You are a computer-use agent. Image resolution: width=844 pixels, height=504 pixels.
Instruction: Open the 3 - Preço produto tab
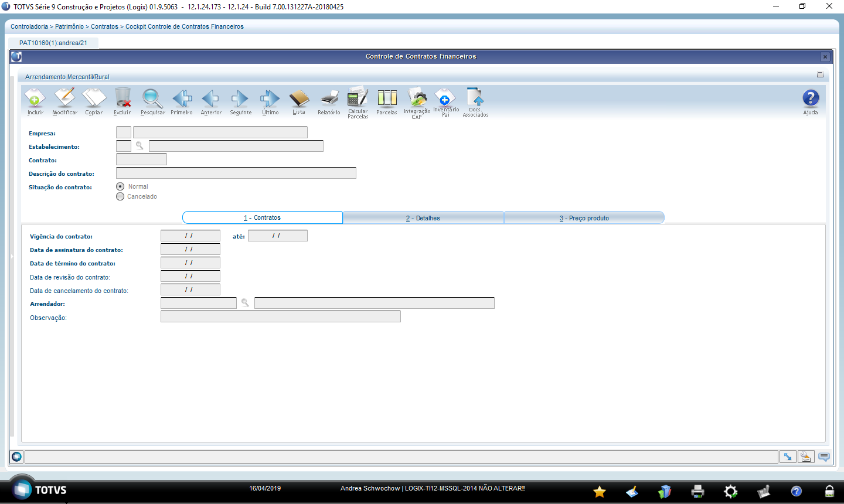584,218
